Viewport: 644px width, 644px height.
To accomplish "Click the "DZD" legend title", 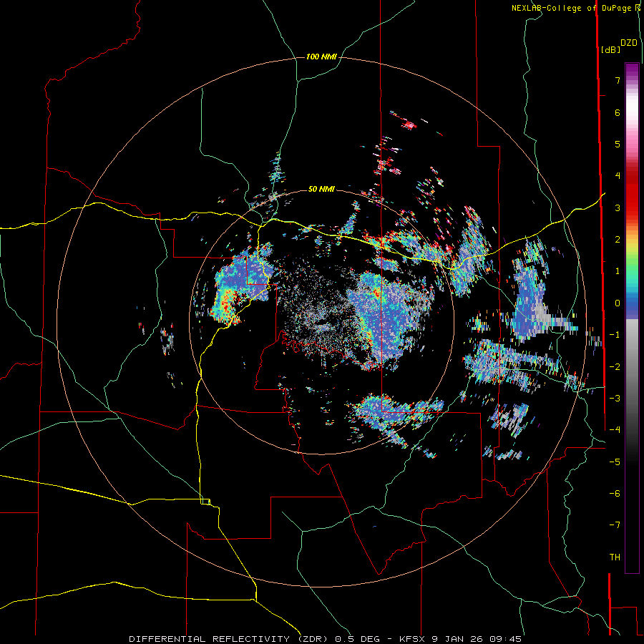I will pyautogui.click(x=629, y=43).
